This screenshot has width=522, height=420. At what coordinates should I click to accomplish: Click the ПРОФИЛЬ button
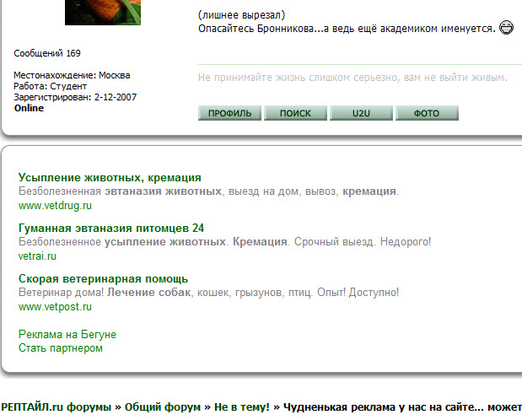(x=229, y=113)
